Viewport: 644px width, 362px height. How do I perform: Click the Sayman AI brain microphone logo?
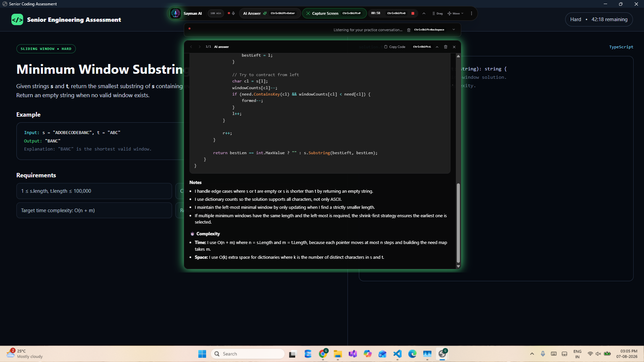(x=175, y=13)
